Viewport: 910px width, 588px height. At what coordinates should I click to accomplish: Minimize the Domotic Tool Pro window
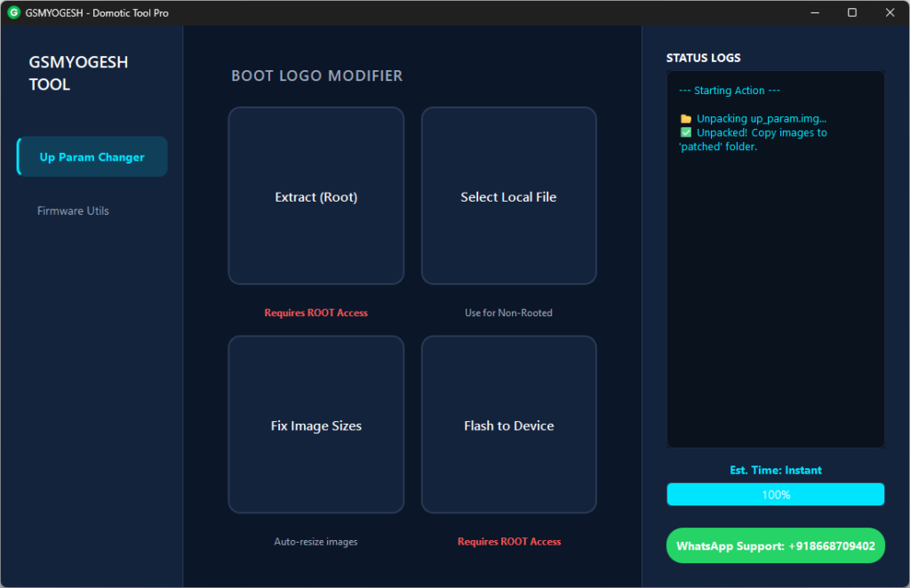[x=814, y=12]
